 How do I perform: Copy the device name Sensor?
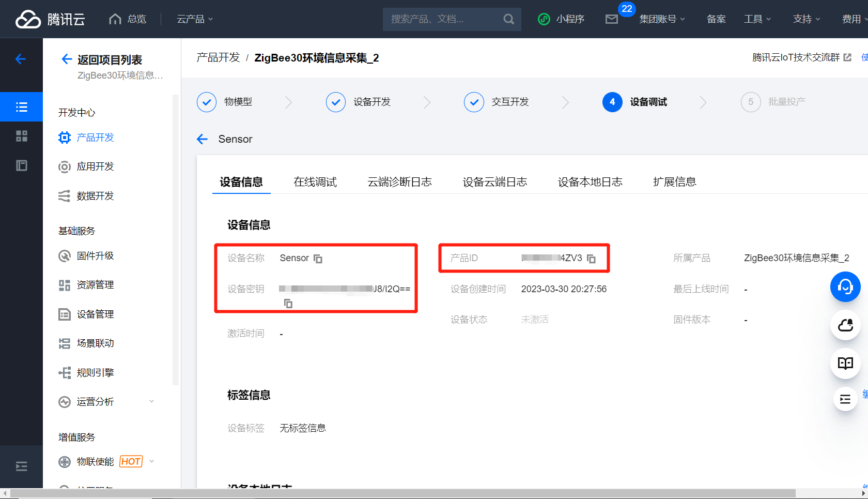(x=318, y=259)
